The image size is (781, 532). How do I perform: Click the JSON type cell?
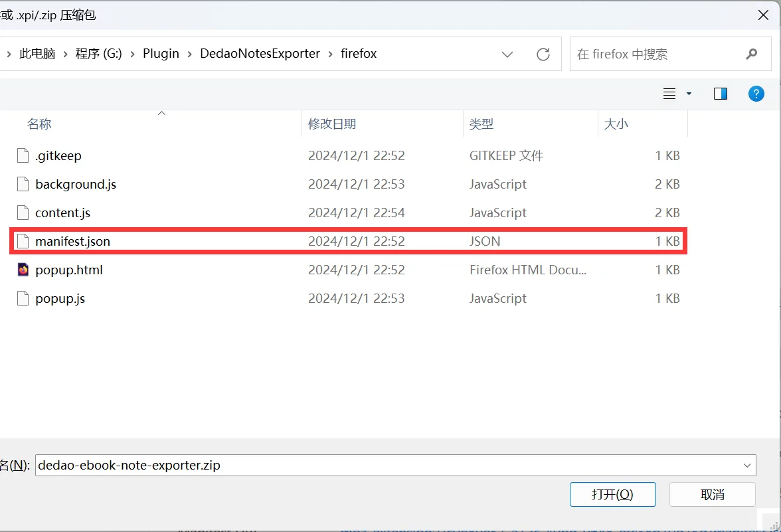[x=485, y=241]
